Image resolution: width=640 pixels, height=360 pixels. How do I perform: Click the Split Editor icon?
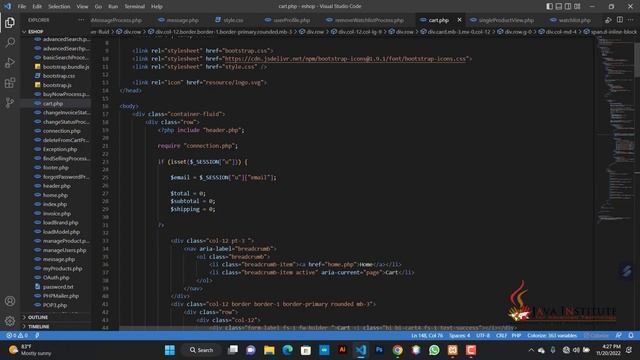(620, 20)
